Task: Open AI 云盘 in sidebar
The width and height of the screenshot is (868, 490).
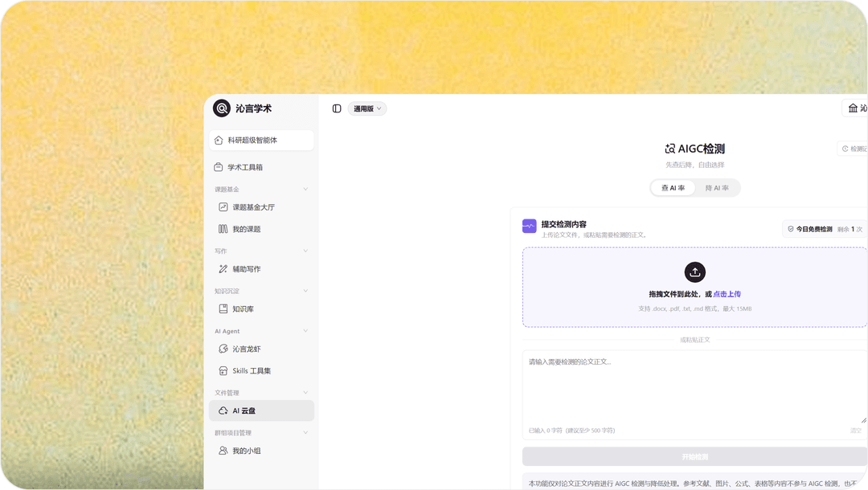Action: pos(262,410)
